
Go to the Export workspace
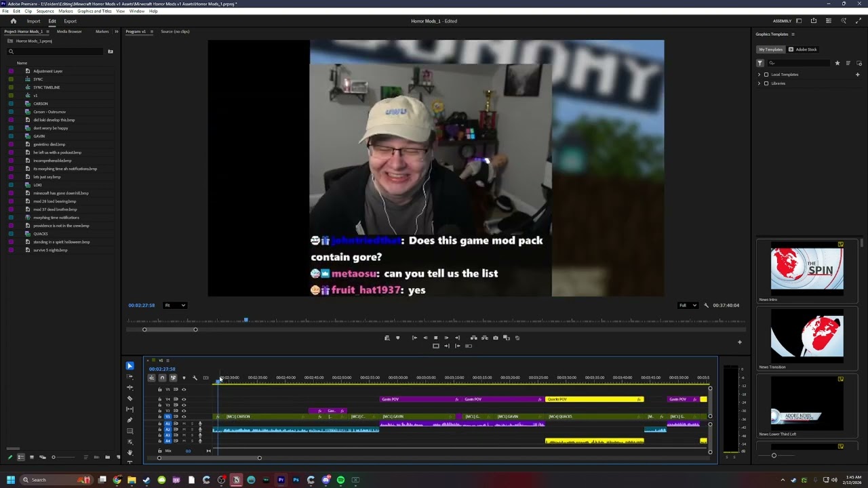click(x=70, y=21)
